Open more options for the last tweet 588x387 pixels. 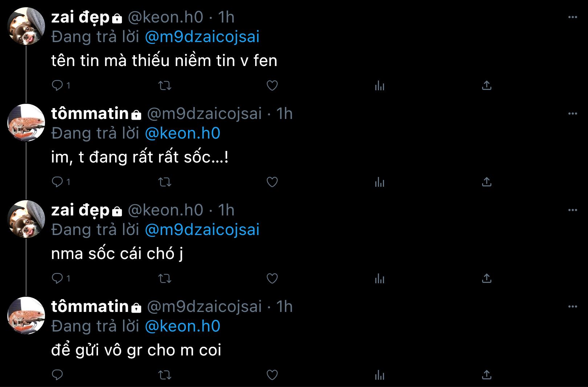572,306
